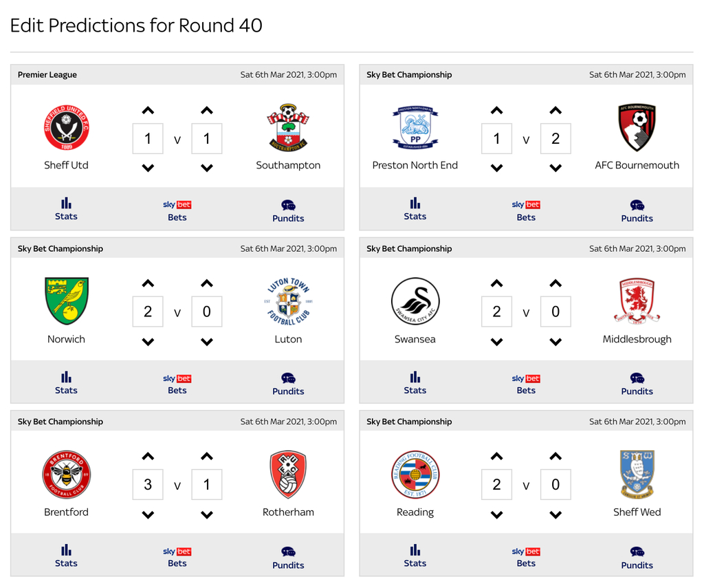The width and height of the screenshot is (704, 588).
Task: Open Pundits for Reading v Sheff Wed
Action: point(637,558)
